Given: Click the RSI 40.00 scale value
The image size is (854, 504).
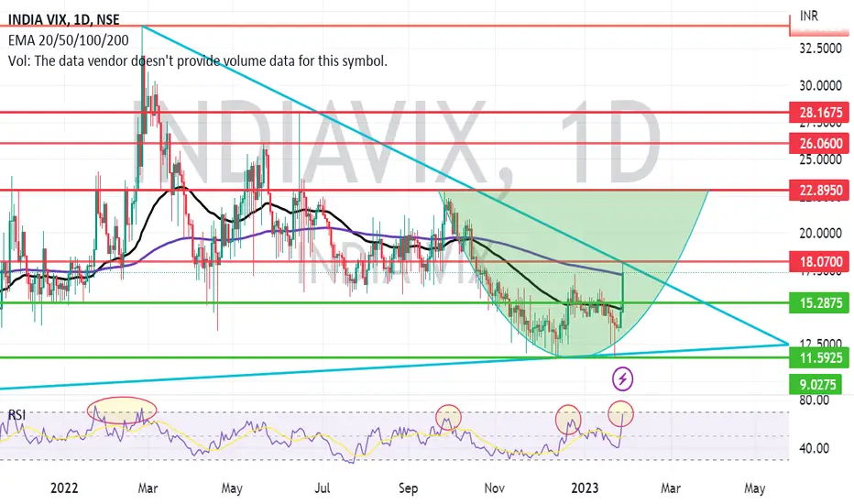Looking at the screenshot, I should tap(815, 448).
